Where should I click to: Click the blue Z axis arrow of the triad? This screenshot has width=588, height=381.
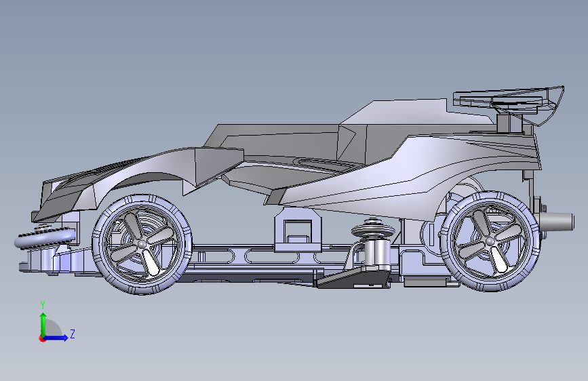pyautogui.click(x=56, y=338)
